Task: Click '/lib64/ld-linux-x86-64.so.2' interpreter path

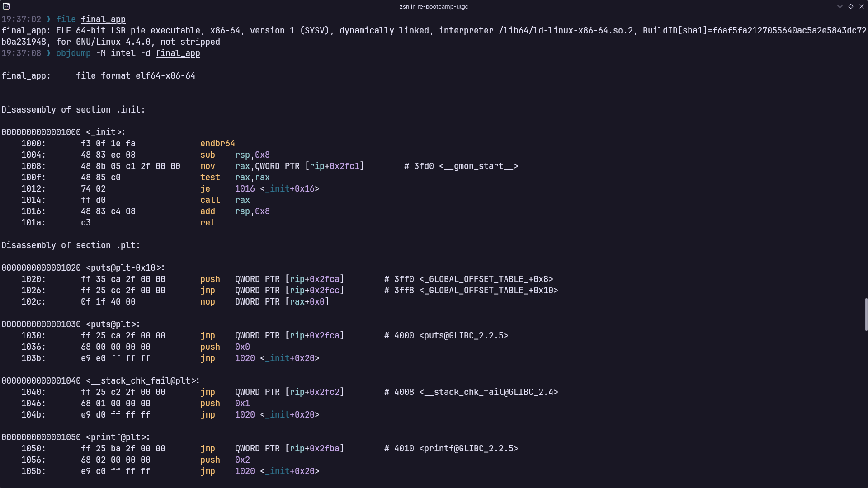Action: pos(566,31)
